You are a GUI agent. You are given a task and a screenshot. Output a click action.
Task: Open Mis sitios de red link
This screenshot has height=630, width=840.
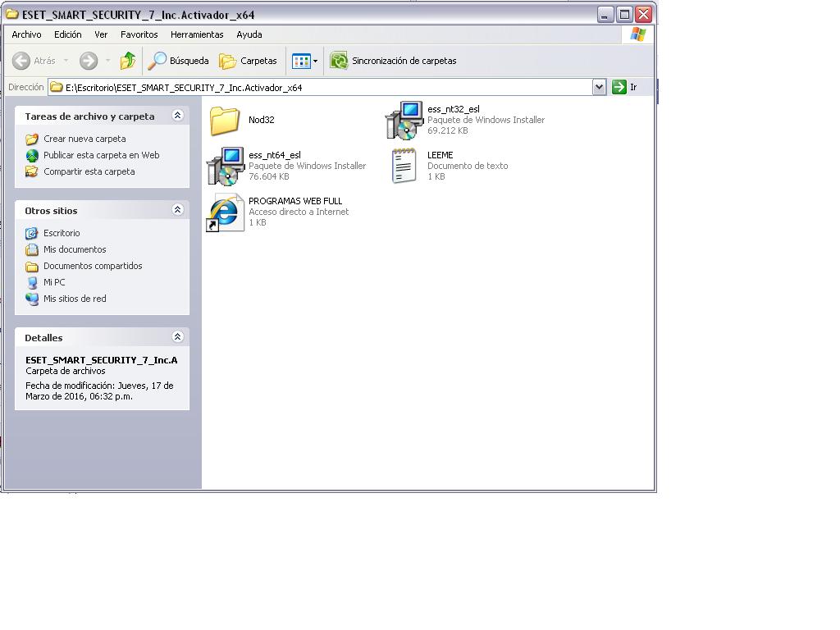(x=75, y=299)
